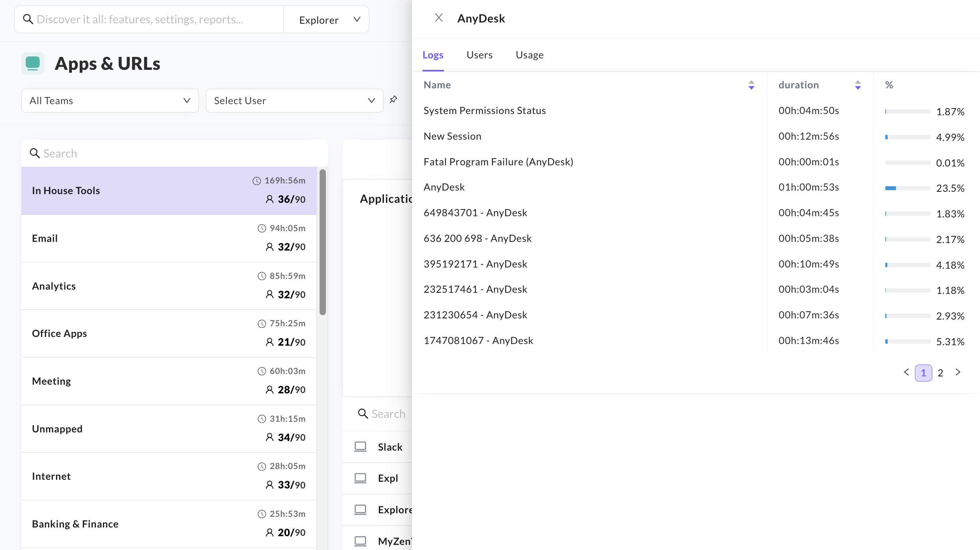Image resolution: width=980 pixels, height=550 pixels.
Task: Sort logs by Name column
Action: click(x=751, y=85)
